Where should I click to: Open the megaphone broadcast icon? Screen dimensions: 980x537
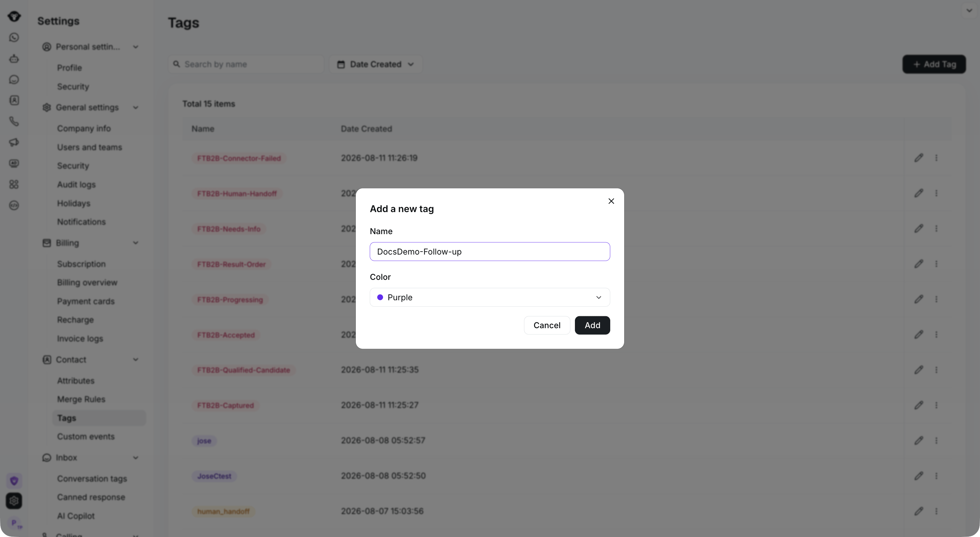(x=14, y=142)
